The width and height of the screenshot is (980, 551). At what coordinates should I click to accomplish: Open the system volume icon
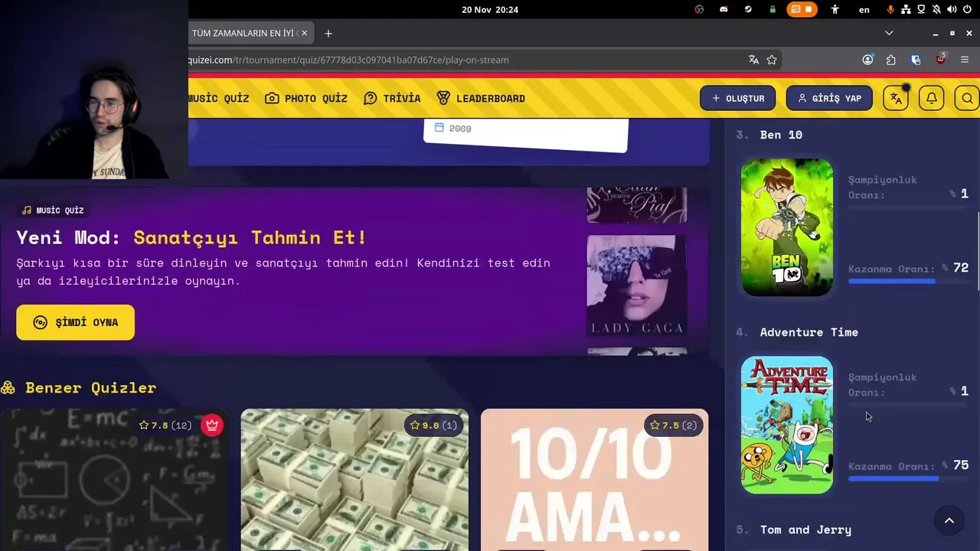pos(952,9)
